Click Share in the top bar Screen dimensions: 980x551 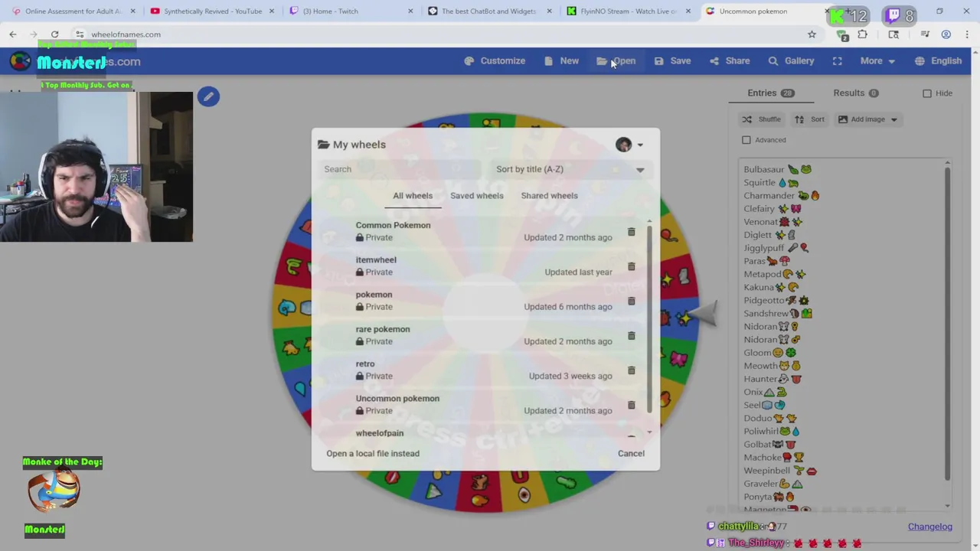pos(730,61)
